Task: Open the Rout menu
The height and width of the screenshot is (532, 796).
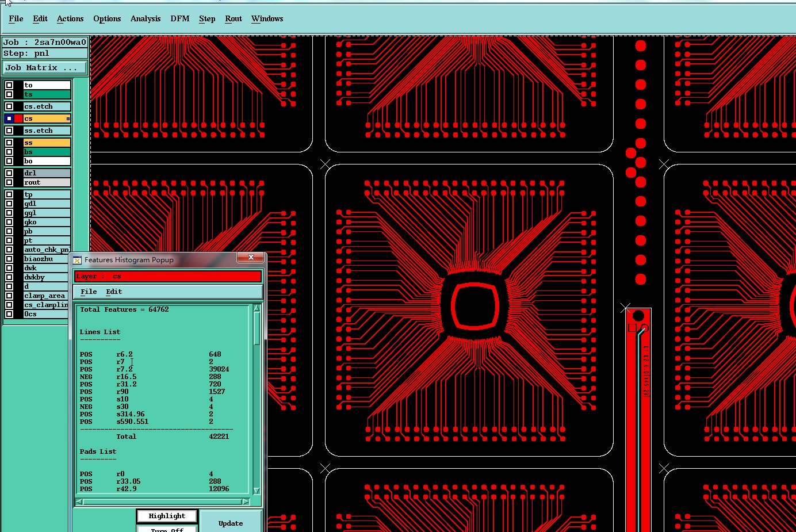Action: click(234, 18)
